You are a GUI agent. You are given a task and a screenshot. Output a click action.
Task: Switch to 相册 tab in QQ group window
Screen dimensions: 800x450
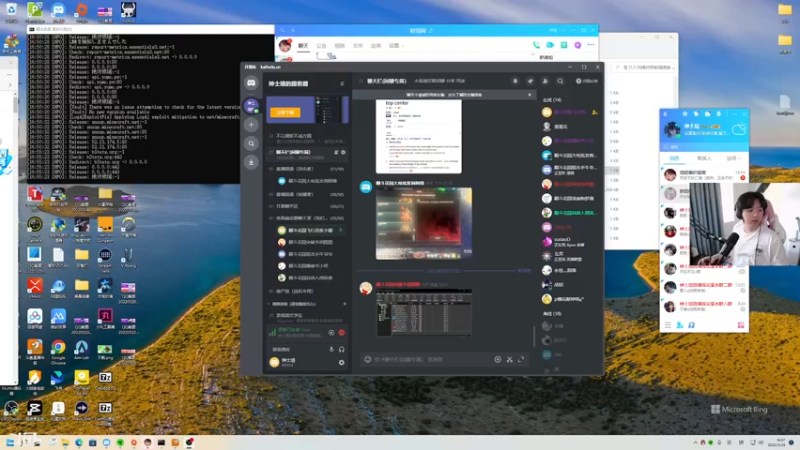click(x=339, y=45)
